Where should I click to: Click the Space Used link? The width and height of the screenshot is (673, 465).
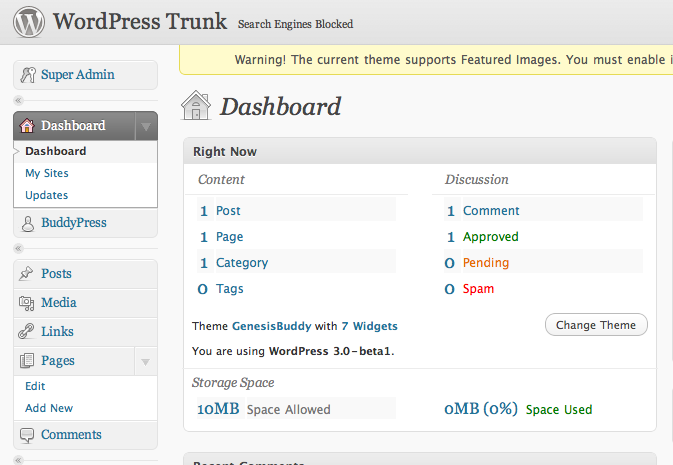tap(559, 410)
